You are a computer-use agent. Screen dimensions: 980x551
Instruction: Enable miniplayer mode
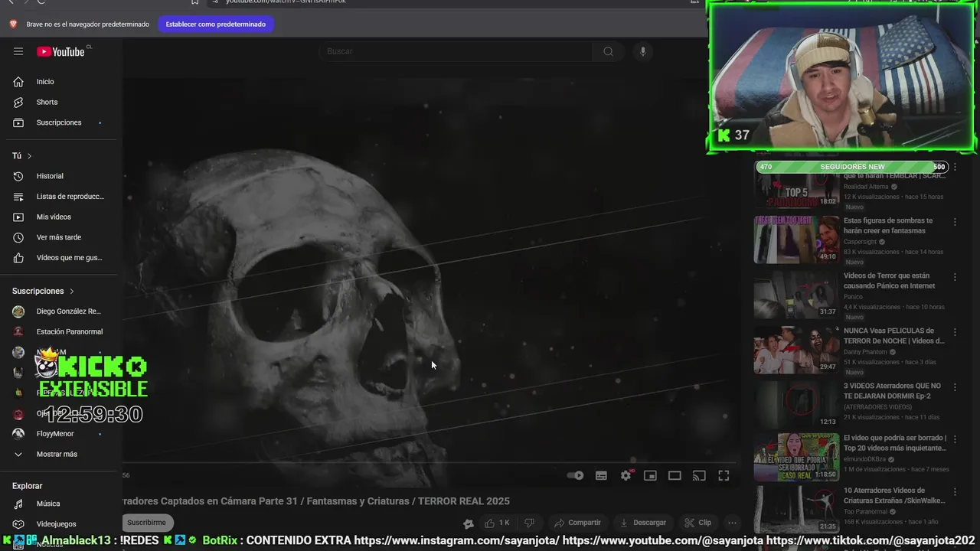pyautogui.click(x=650, y=475)
